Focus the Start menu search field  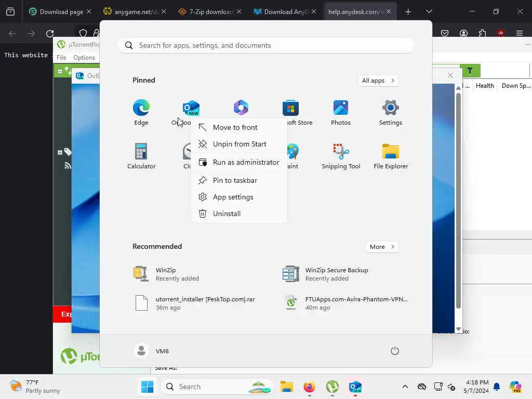[x=265, y=45]
